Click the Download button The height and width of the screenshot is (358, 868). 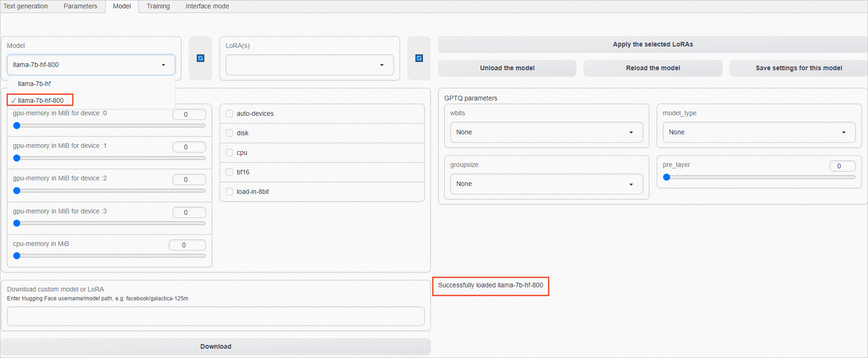[x=216, y=346]
